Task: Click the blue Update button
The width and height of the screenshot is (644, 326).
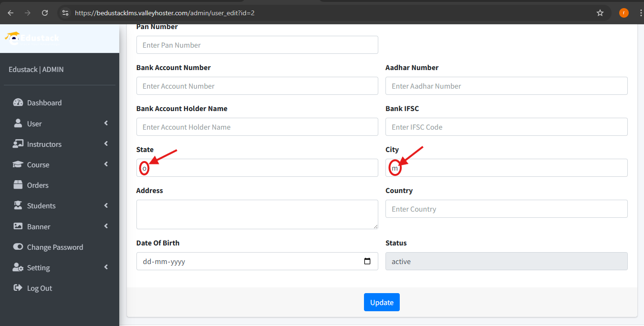Action: pyautogui.click(x=382, y=302)
